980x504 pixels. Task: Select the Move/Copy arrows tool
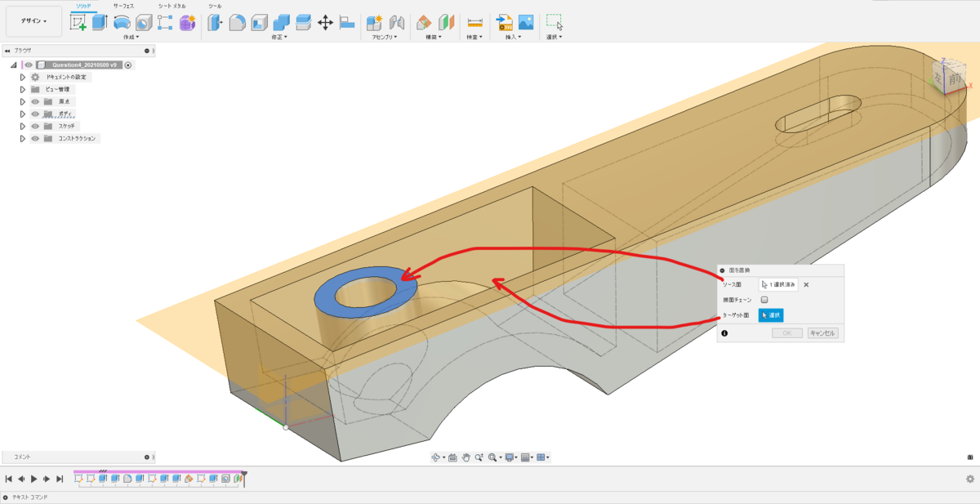(x=325, y=23)
